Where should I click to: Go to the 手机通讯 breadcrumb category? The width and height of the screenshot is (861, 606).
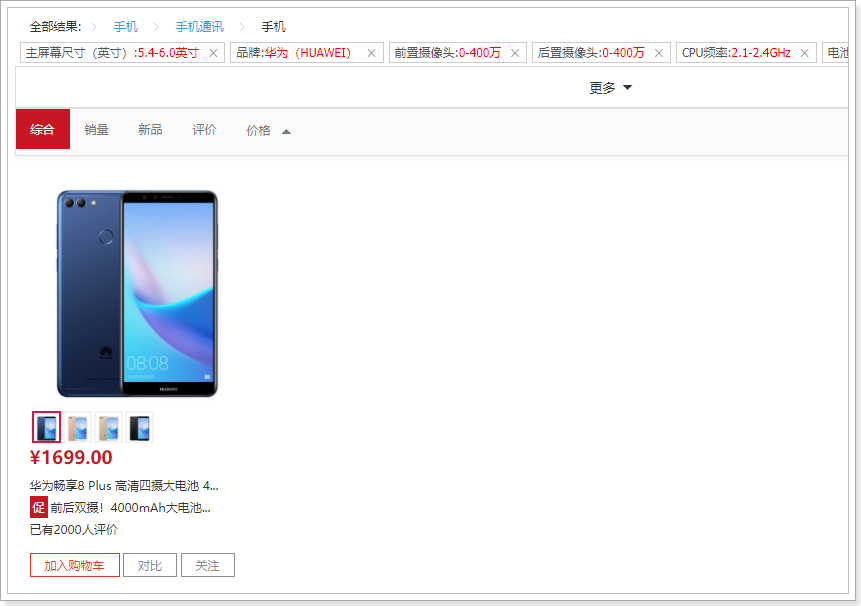[x=199, y=26]
